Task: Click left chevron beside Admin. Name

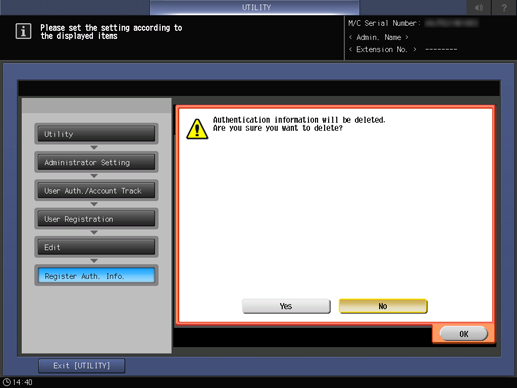Action: pyautogui.click(x=350, y=37)
